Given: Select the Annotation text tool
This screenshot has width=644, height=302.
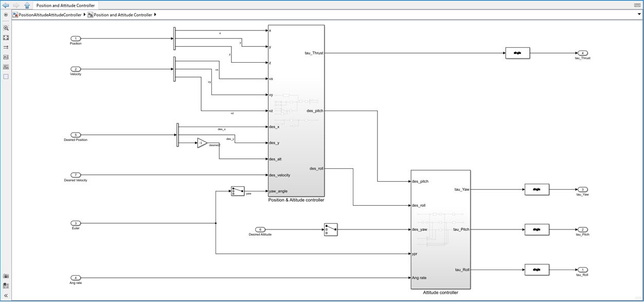Looking at the screenshot, I should point(6,57).
